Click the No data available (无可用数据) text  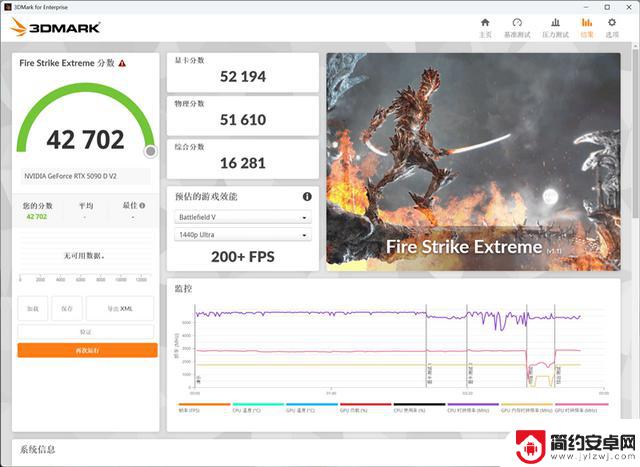[x=84, y=256]
